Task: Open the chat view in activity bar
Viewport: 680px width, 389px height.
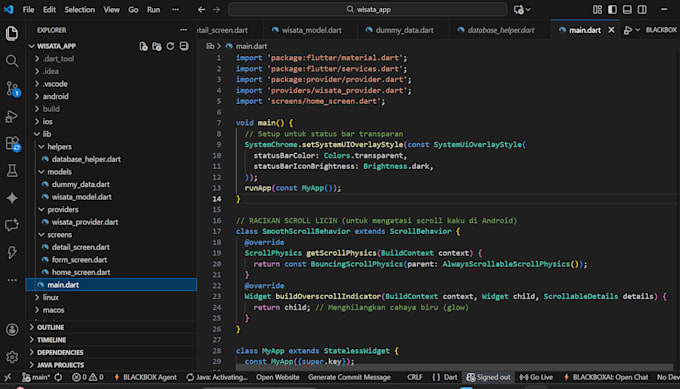Action: click(x=12, y=225)
